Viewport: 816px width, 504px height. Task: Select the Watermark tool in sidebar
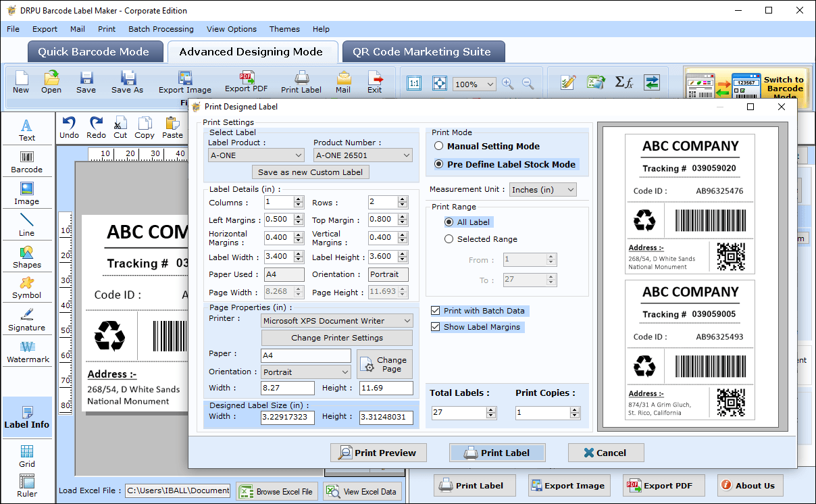(x=27, y=351)
